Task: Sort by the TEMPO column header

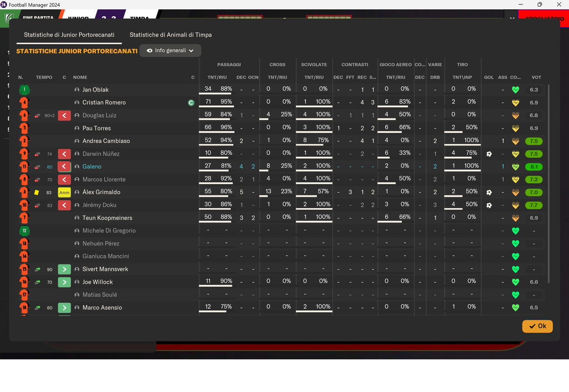Action: tap(44, 77)
